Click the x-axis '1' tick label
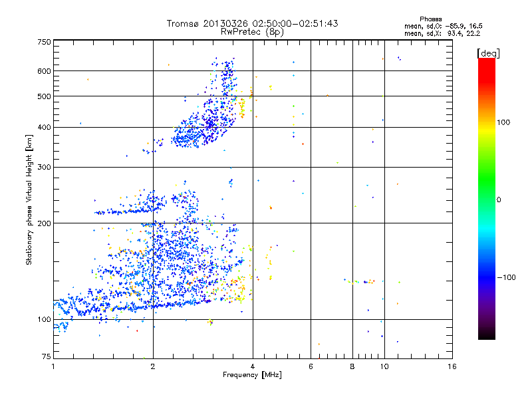The height and width of the screenshot is (399, 532). point(53,366)
